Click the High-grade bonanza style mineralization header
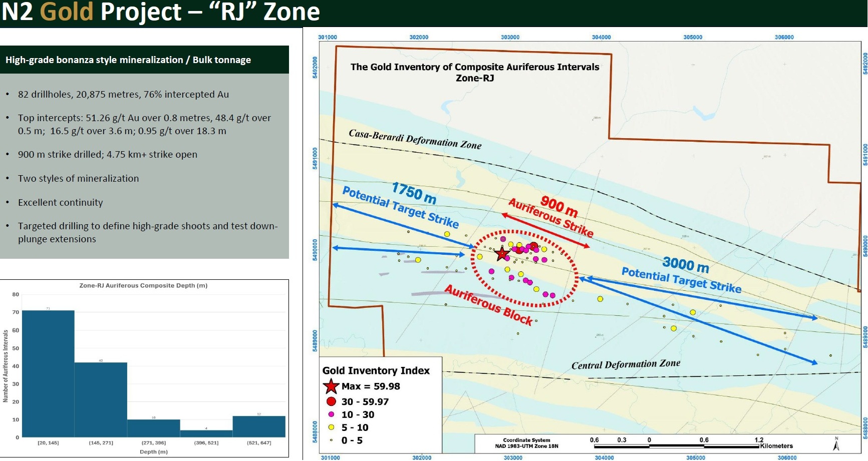868x461 pixels. tap(128, 60)
